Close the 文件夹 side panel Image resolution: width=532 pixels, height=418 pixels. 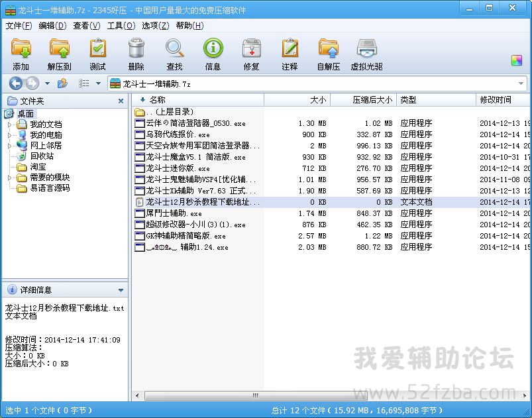coord(121,101)
